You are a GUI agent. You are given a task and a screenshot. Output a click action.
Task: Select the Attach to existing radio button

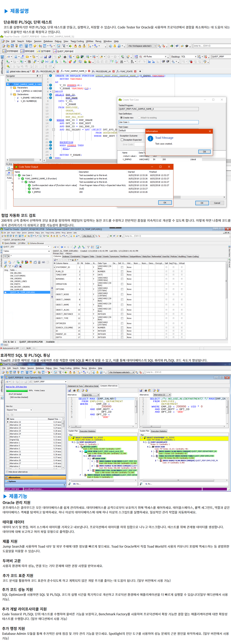coord(139,117)
